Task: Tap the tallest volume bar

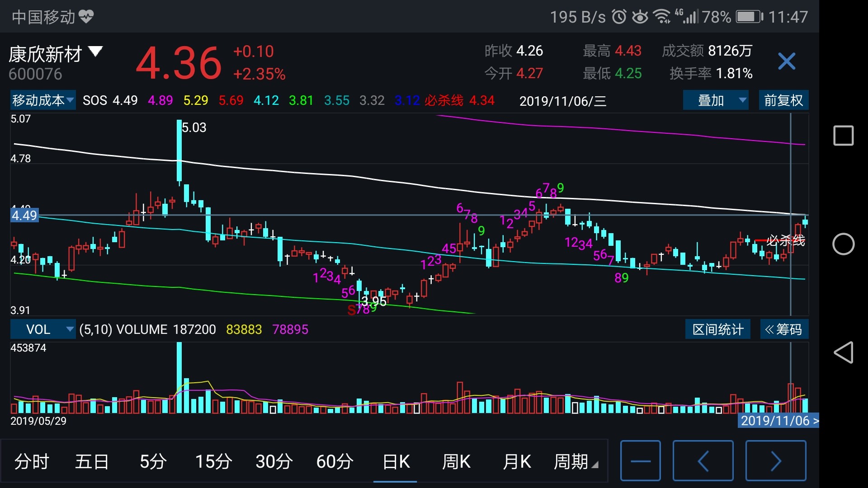Action: click(179, 377)
